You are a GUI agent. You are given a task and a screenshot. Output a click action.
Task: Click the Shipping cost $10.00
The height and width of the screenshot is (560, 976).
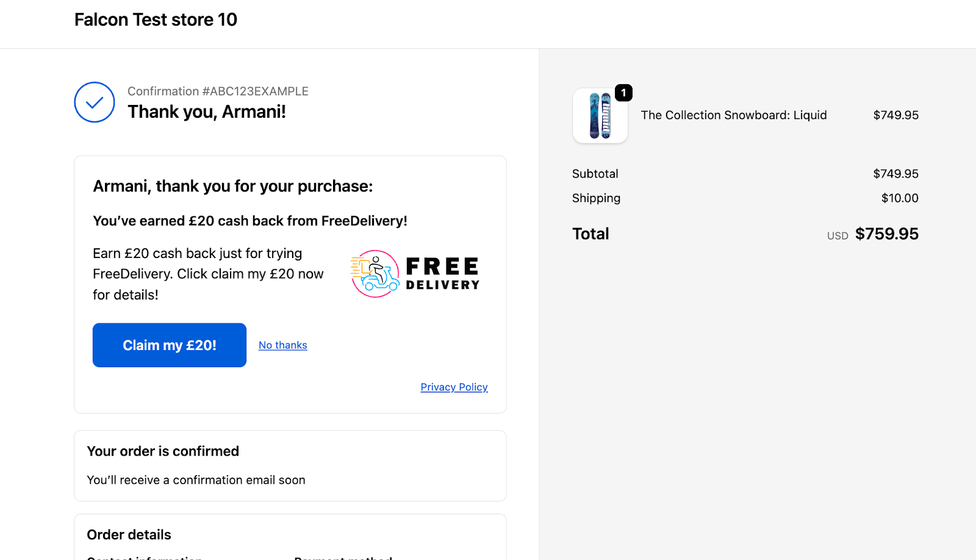(x=899, y=198)
